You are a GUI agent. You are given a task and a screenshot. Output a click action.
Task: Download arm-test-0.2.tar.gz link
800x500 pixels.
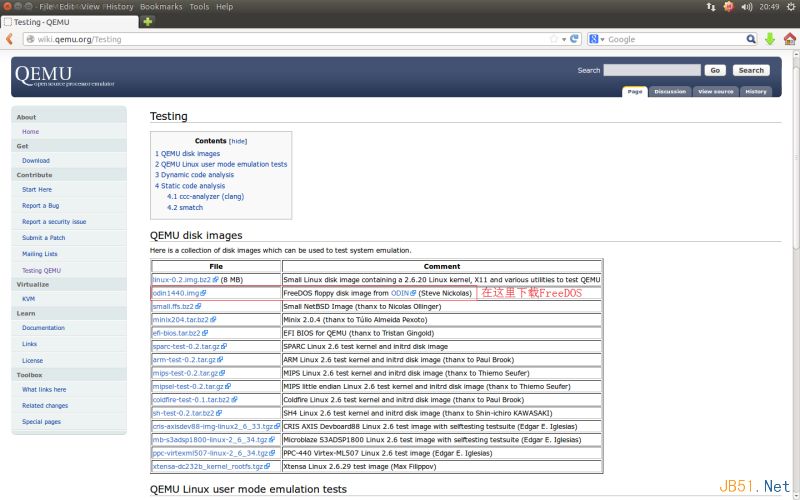[187, 360]
